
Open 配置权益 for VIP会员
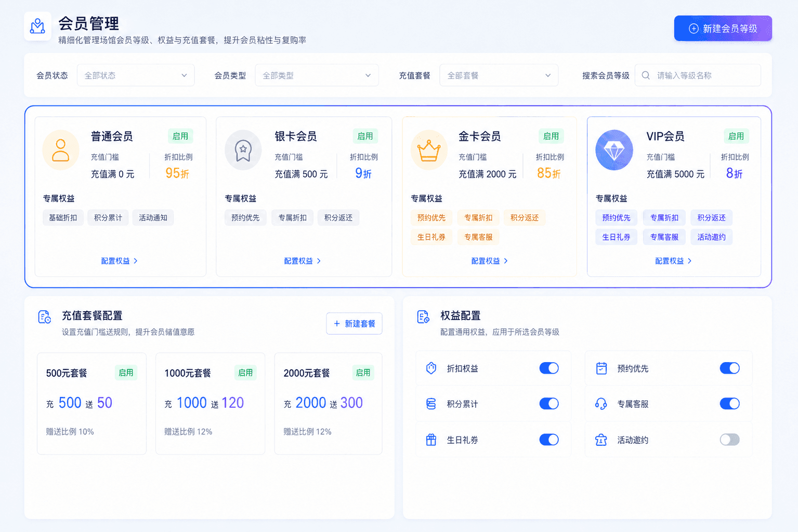point(674,261)
